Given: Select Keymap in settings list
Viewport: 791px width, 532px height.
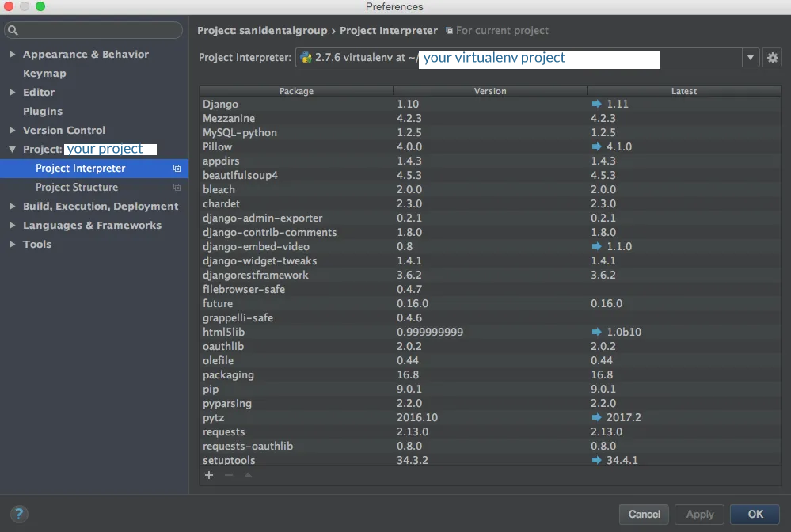Looking at the screenshot, I should click(44, 73).
